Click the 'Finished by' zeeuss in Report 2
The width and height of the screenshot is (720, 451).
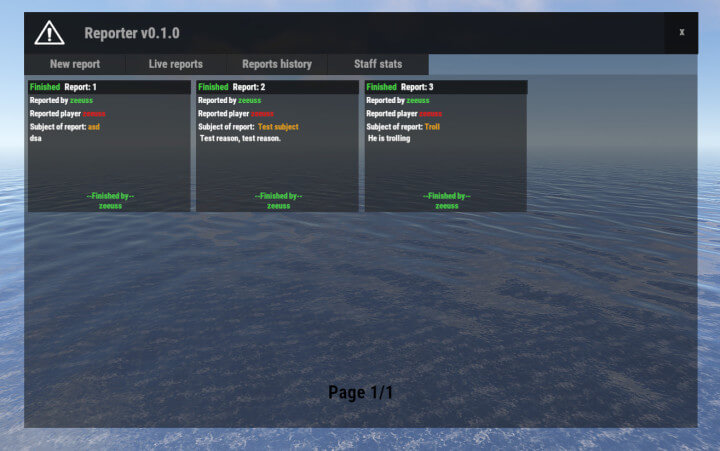coord(278,206)
